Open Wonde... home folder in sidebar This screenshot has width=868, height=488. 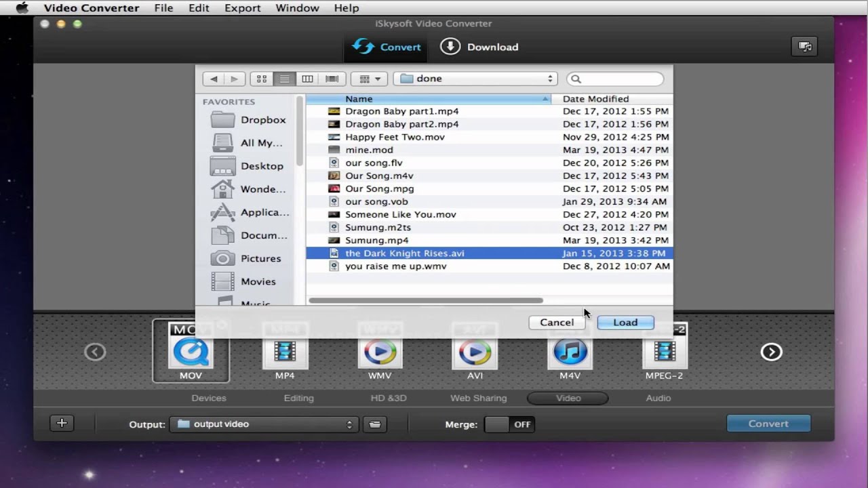point(248,189)
